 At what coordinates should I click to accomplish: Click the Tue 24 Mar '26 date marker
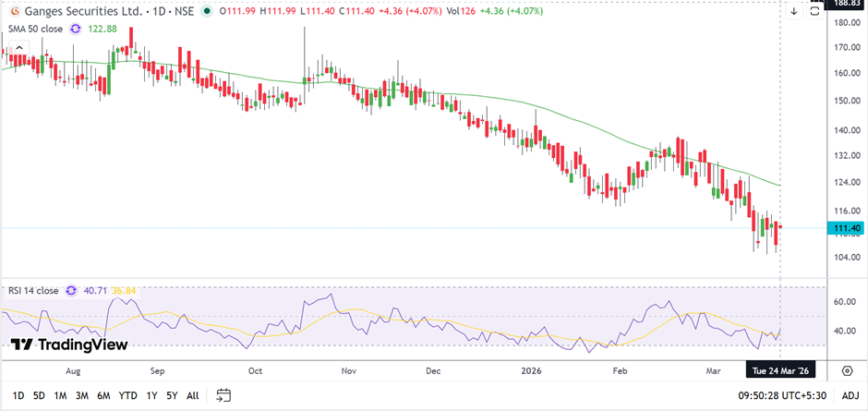pyautogui.click(x=781, y=370)
